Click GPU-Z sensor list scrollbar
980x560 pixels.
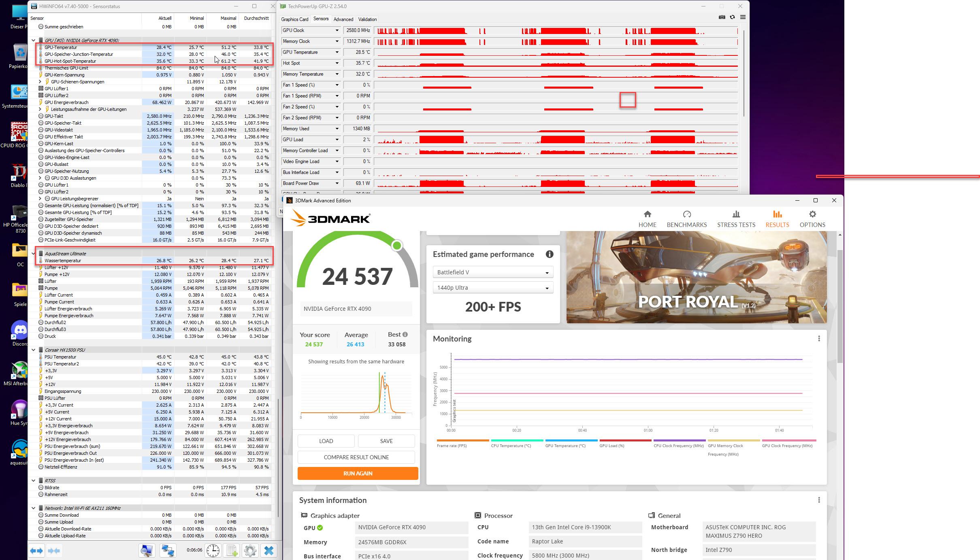point(744,73)
